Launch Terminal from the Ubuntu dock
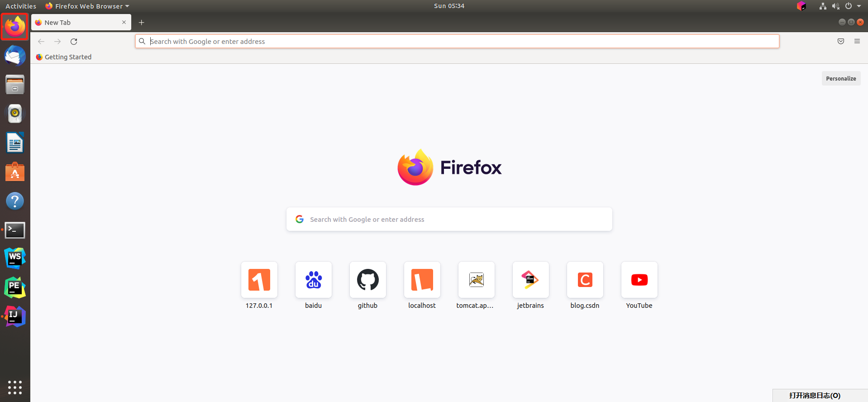This screenshot has height=402, width=868. (x=15, y=230)
